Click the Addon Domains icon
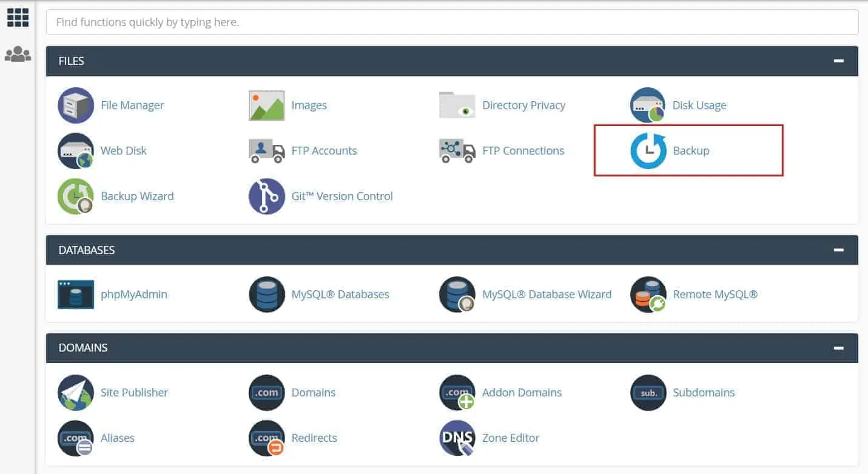868x474 pixels. tap(457, 393)
